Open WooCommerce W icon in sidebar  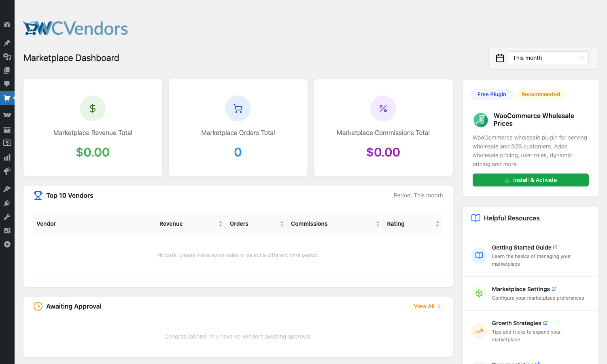pos(7,115)
